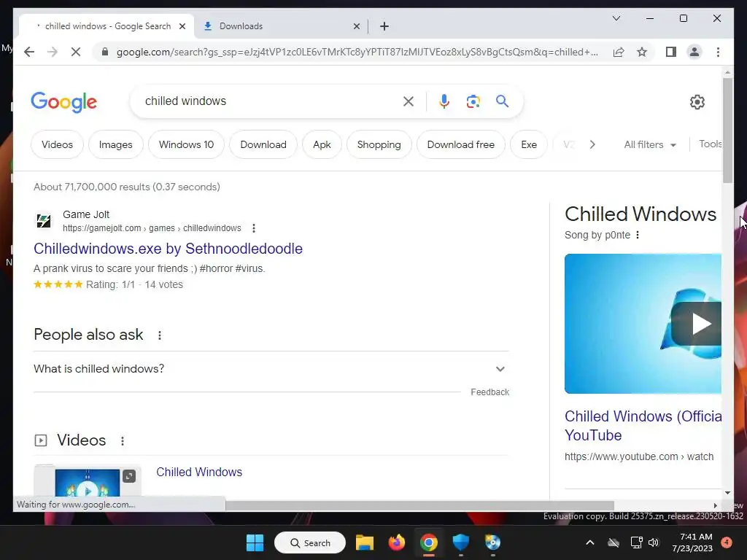Open network status icon in tray
Screen dimensions: 747x560
click(636, 542)
